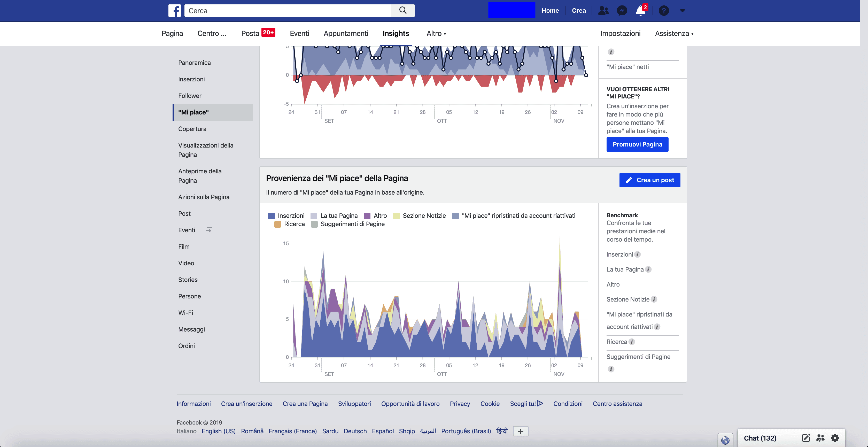Open the Messenger icon
This screenshot has height=447, width=868.
click(x=622, y=10)
